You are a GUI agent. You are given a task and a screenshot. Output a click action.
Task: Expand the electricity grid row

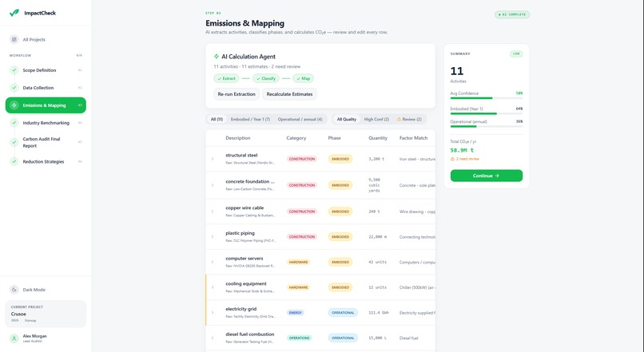tap(213, 312)
